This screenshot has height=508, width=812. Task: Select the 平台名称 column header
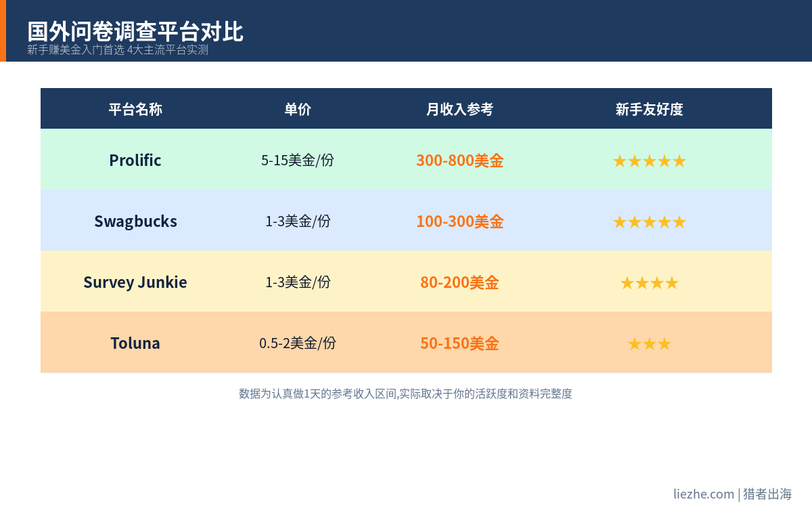coord(135,109)
